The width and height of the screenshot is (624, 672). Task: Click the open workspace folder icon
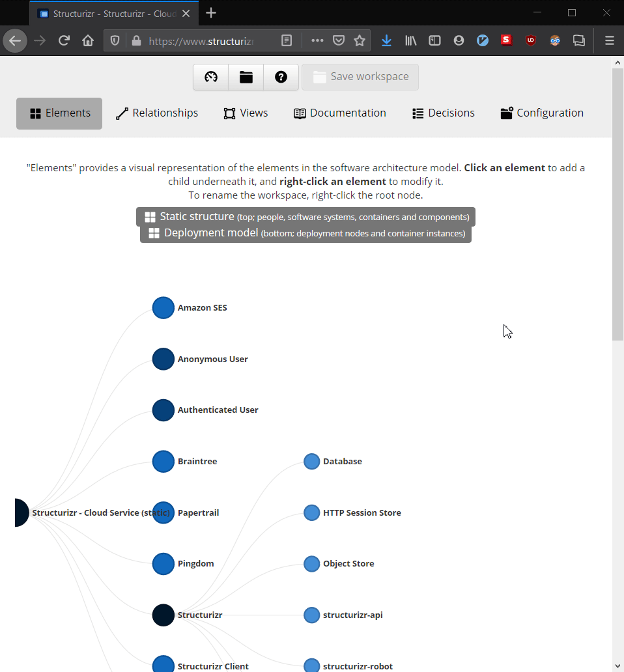246,77
